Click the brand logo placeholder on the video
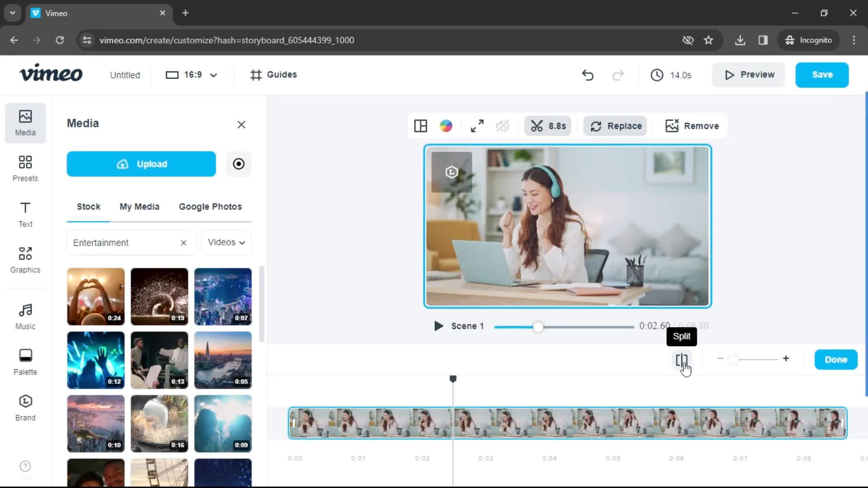 click(x=452, y=172)
